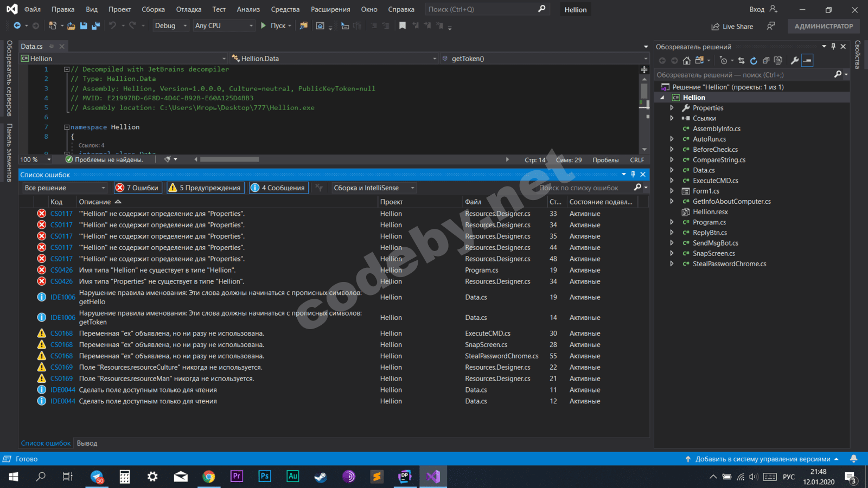This screenshot has width=868, height=488.
Task: Open the Debug configuration dropdown
Action: [170, 25]
